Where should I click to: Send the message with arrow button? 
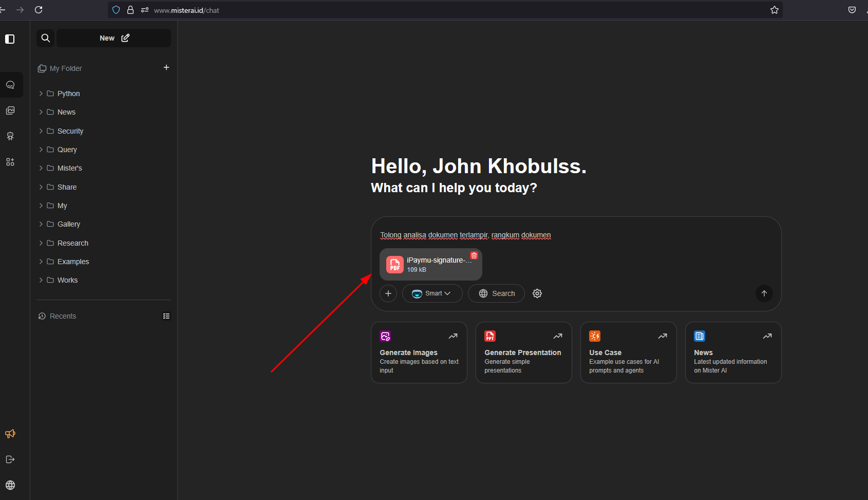(x=764, y=293)
